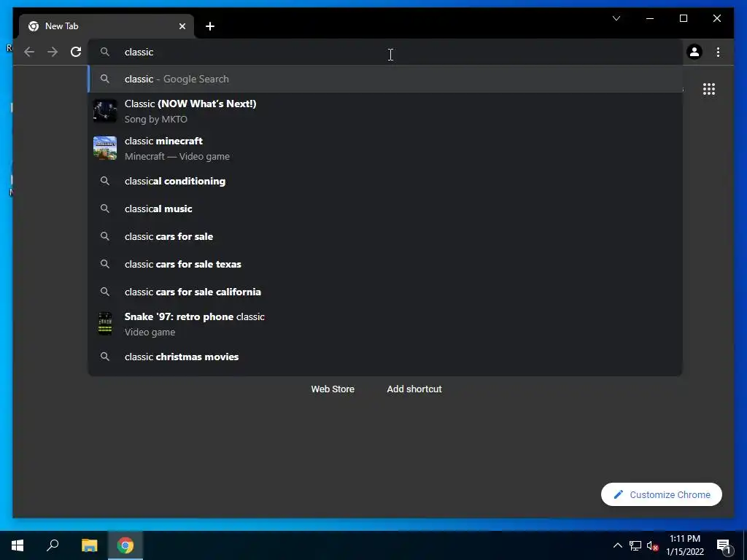Image resolution: width=747 pixels, height=560 pixels.
Task: Open the notification center icon
Action: coord(724,545)
